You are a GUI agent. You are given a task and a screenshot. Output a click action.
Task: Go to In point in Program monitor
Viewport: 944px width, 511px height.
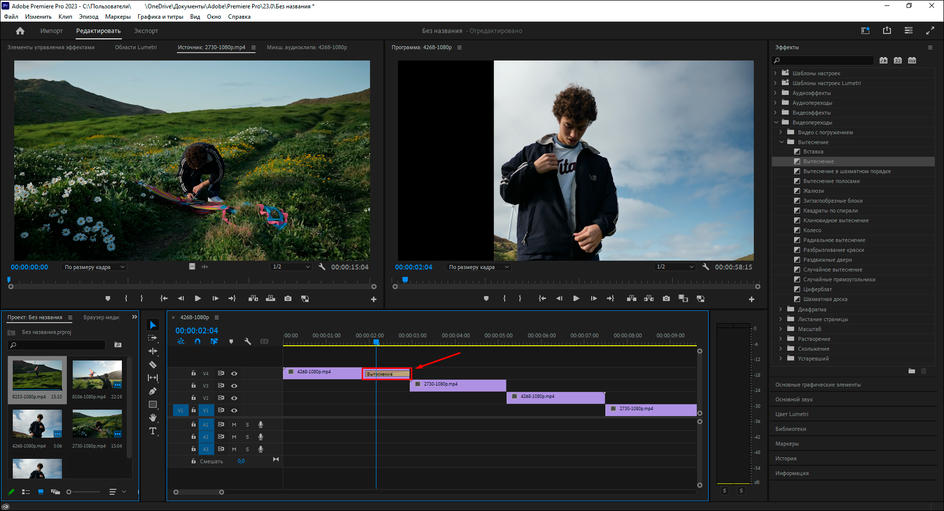(542, 299)
